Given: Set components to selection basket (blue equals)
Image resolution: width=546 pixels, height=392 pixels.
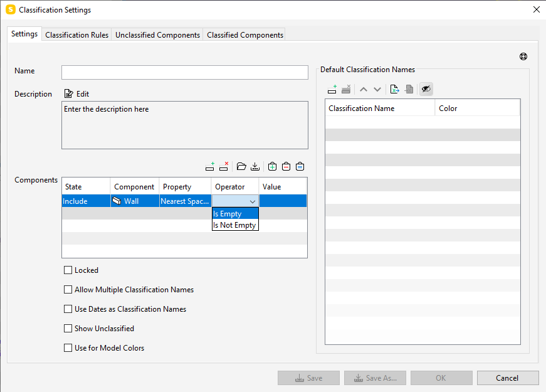Looking at the screenshot, I should (300, 167).
